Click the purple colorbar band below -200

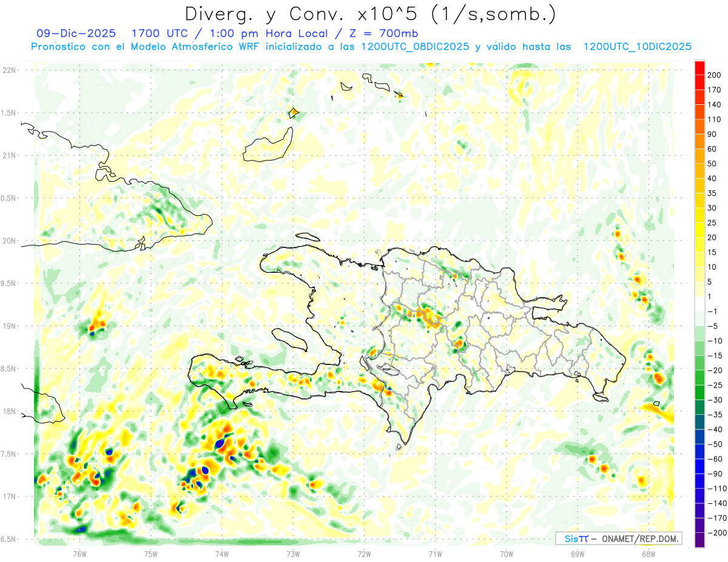(x=699, y=540)
